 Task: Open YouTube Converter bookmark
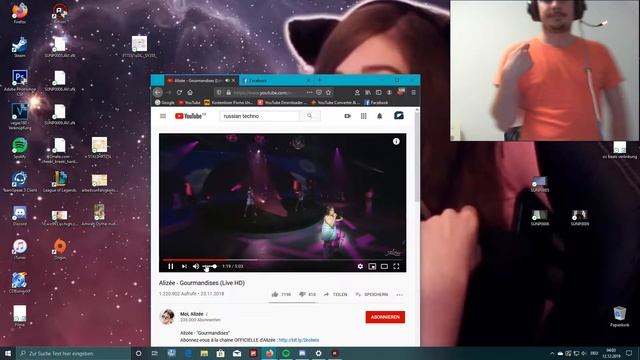(x=336, y=102)
